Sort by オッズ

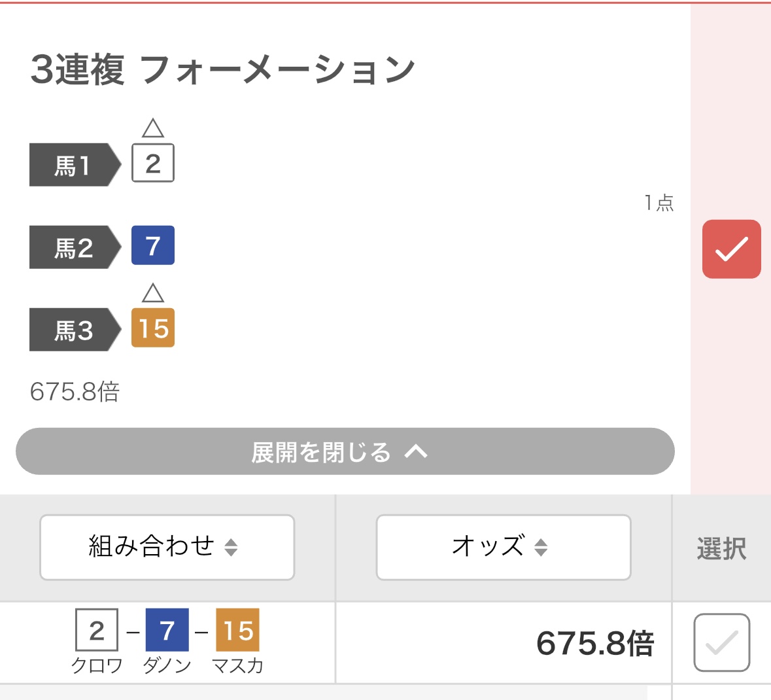click(503, 547)
